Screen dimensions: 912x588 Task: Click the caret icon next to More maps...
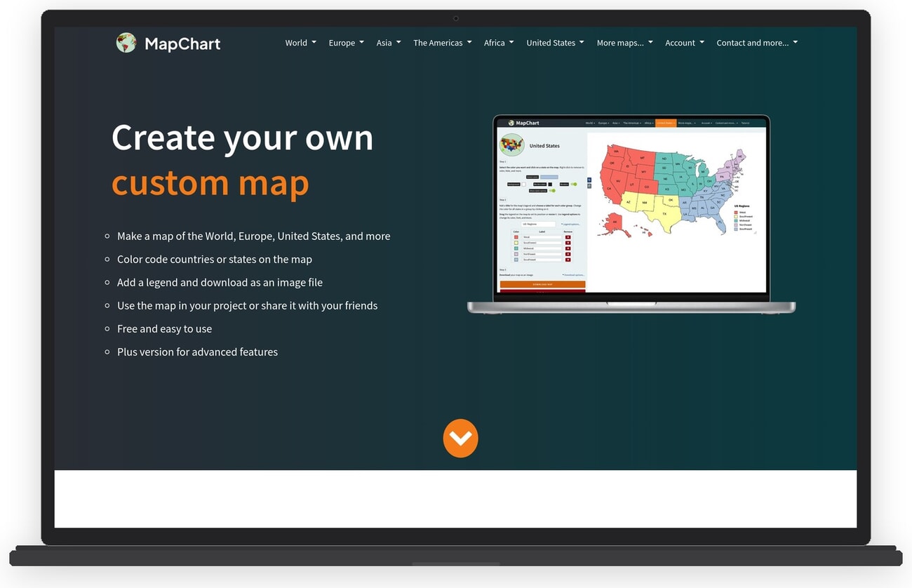point(650,42)
